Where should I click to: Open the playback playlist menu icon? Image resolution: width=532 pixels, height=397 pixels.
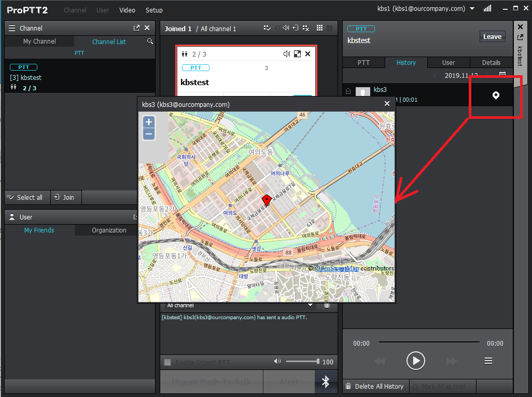tap(488, 361)
